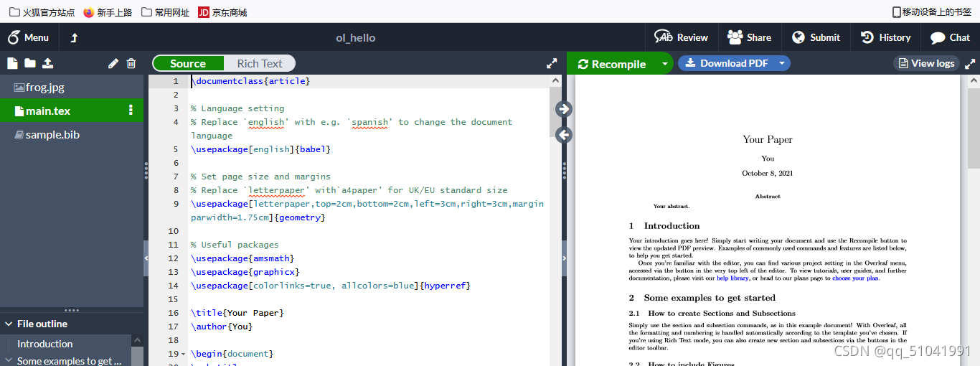The height and width of the screenshot is (366, 980).
Task: Open the 常用网址 bookmark folder
Action: point(166,12)
